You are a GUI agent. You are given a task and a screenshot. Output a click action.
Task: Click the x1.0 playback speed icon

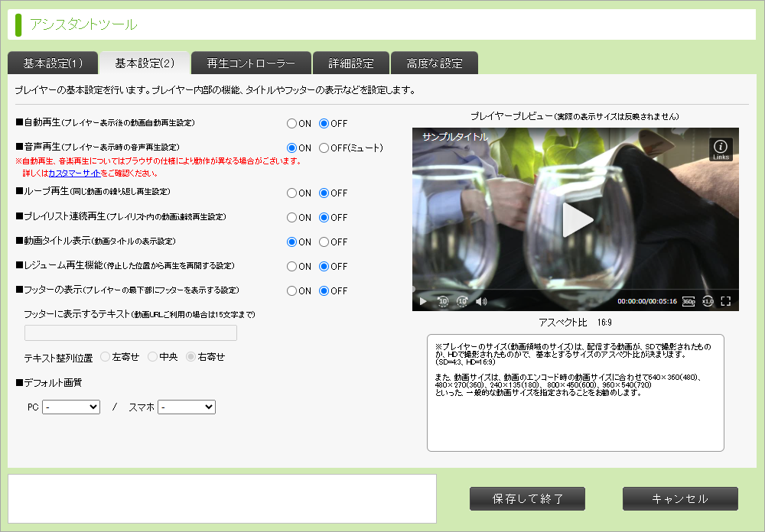tap(708, 301)
